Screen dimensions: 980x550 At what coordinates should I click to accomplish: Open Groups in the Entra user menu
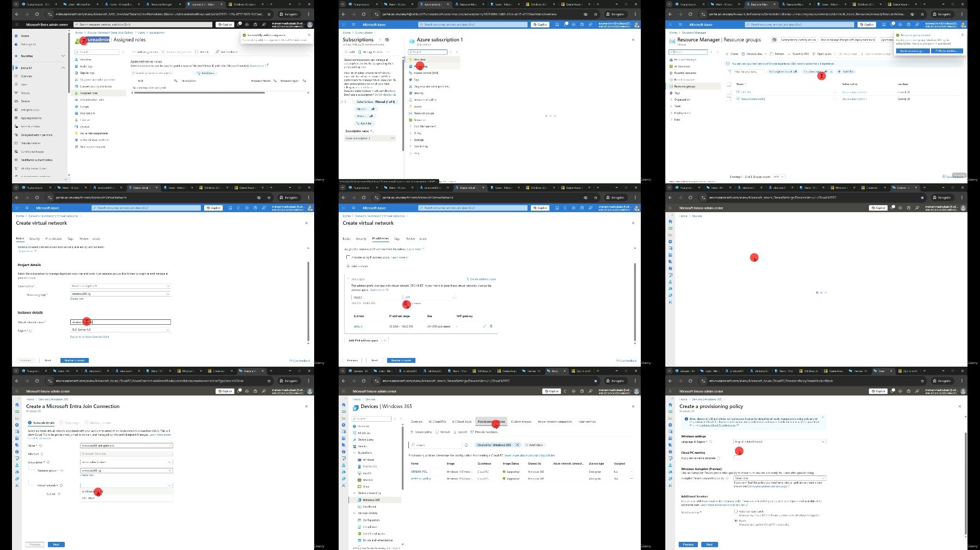point(84,107)
